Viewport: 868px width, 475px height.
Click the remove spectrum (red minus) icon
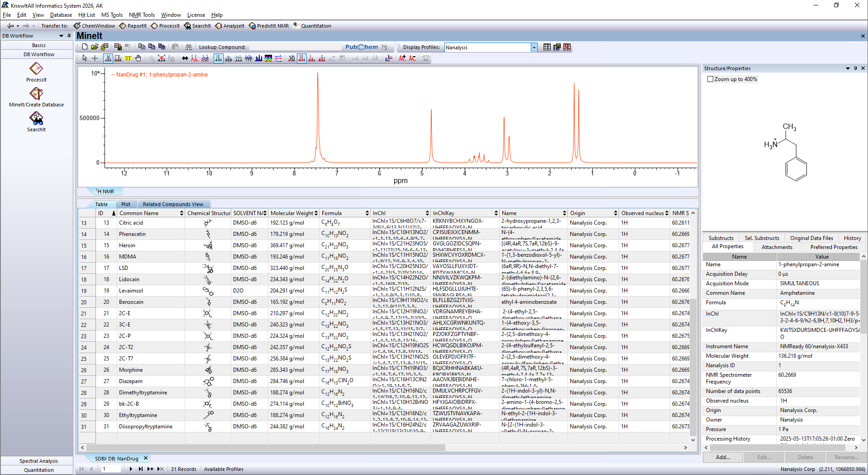point(412,58)
